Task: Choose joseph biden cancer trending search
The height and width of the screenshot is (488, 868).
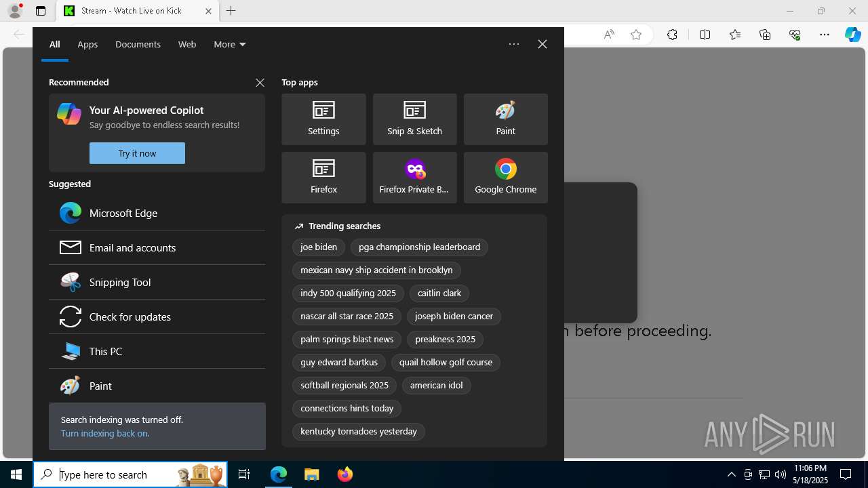Action: (454, 317)
